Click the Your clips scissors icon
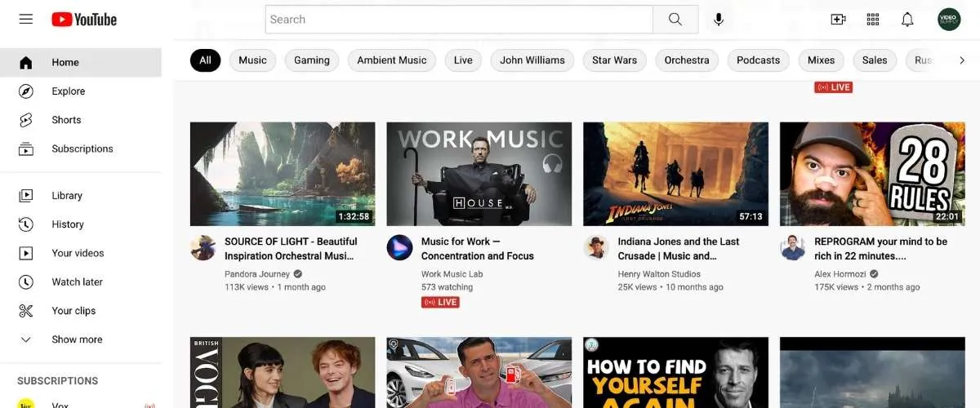Viewport: 980px width, 408px height. coord(26,311)
